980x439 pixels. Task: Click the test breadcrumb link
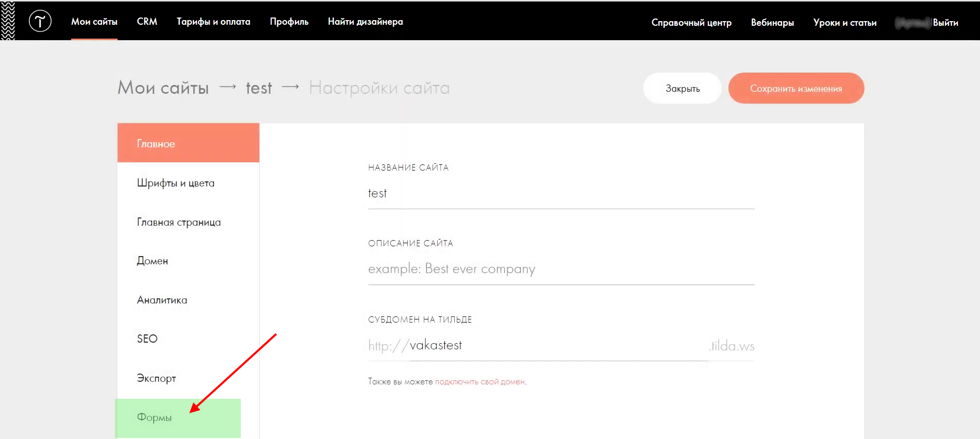[x=259, y=88]
